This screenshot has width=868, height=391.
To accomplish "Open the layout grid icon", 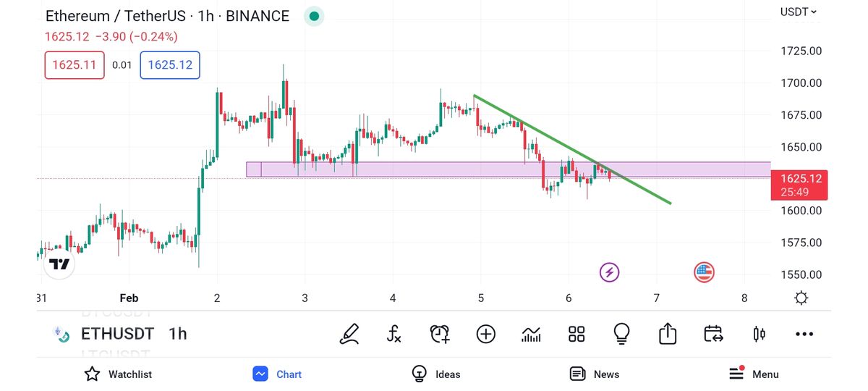I will point(576,334).
